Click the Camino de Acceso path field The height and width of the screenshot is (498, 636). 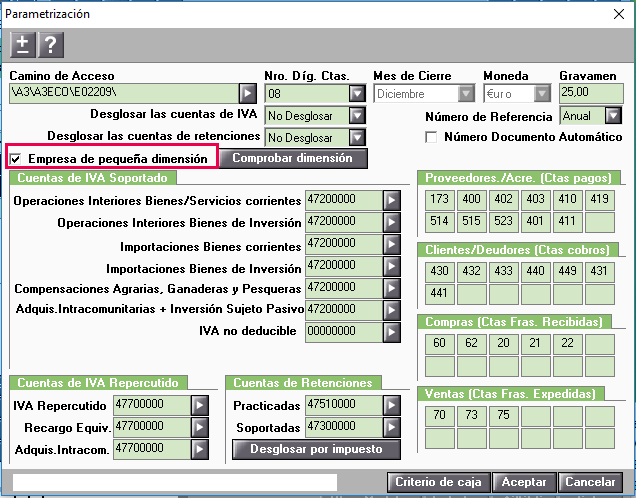click(x=124, y=94)
